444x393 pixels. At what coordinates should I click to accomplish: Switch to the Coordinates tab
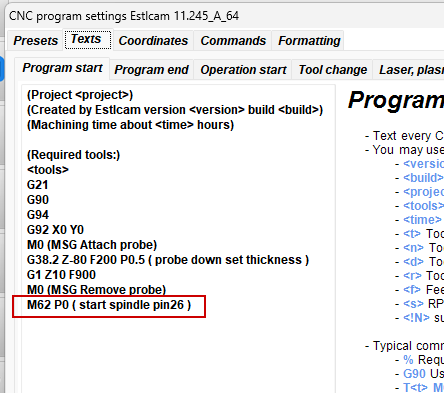click(x=153, y=41)
